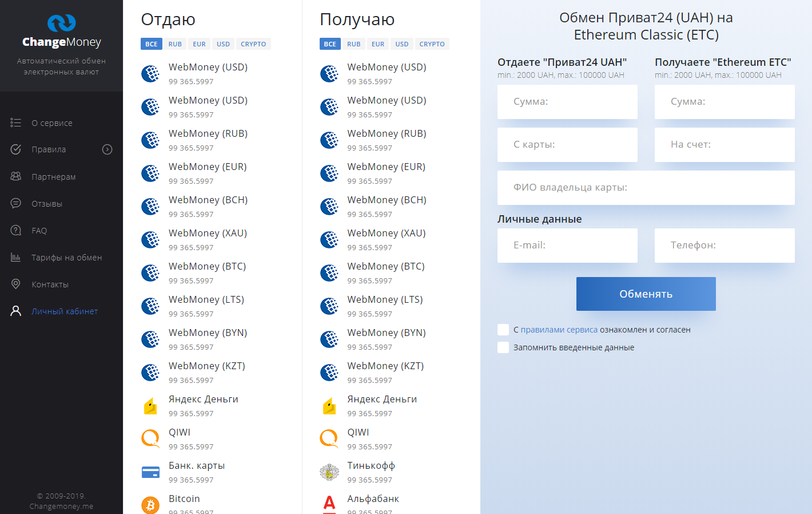Screen dimensions: 812x514
Task: Select Банк. карты card icon under Отдаю
Action: click(150, 472)
